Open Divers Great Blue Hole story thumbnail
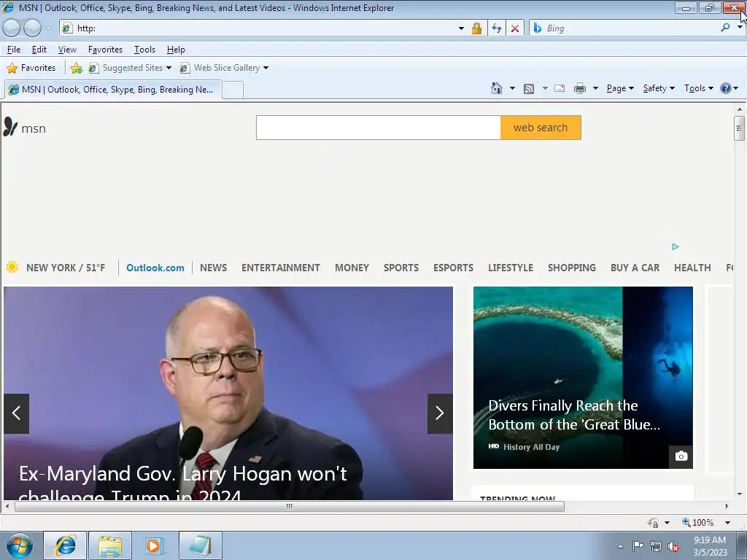Screen dimensions: 747x560 coord(583,378)
